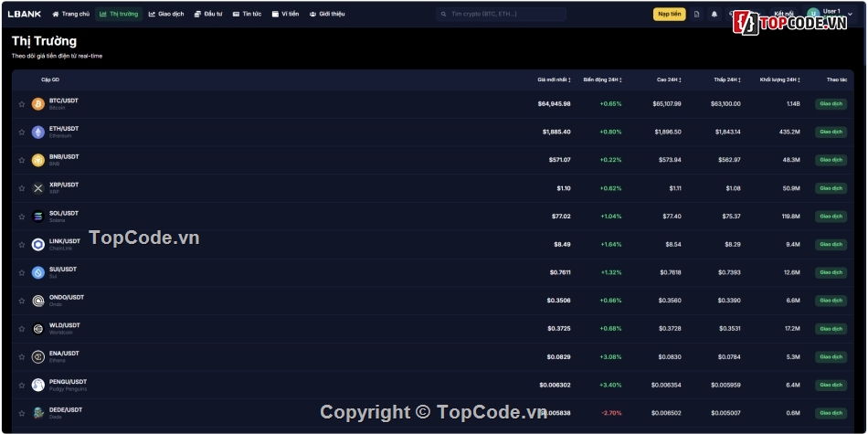Viewport: 868px width, 434px height.
Task: Click the 48.3M volume for BNB
Action: 791,161
